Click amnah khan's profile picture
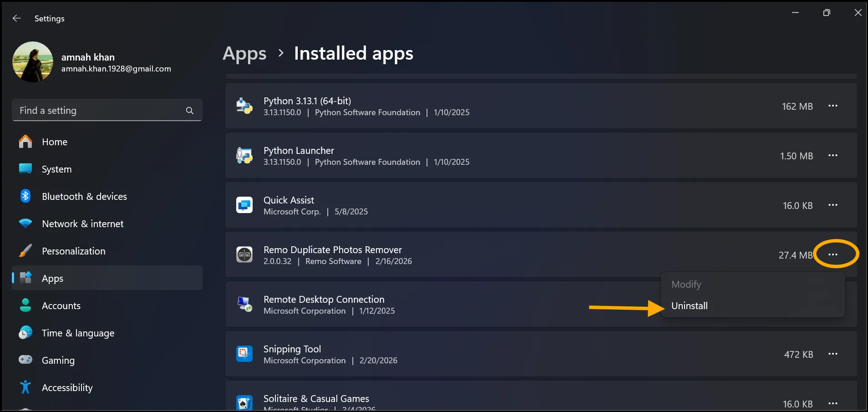Screen dimensions: 868x412 (x=32, y=61)
